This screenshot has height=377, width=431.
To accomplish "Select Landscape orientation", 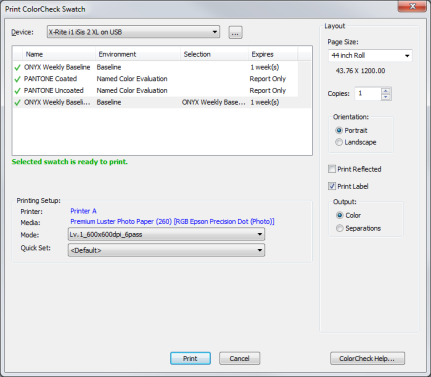I will pos(339,142).
